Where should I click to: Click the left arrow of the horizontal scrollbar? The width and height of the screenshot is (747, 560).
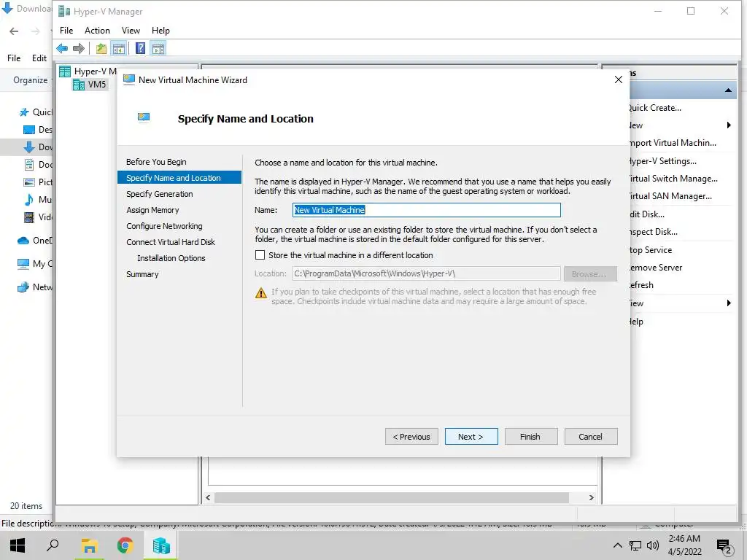[x=208, y=497]
